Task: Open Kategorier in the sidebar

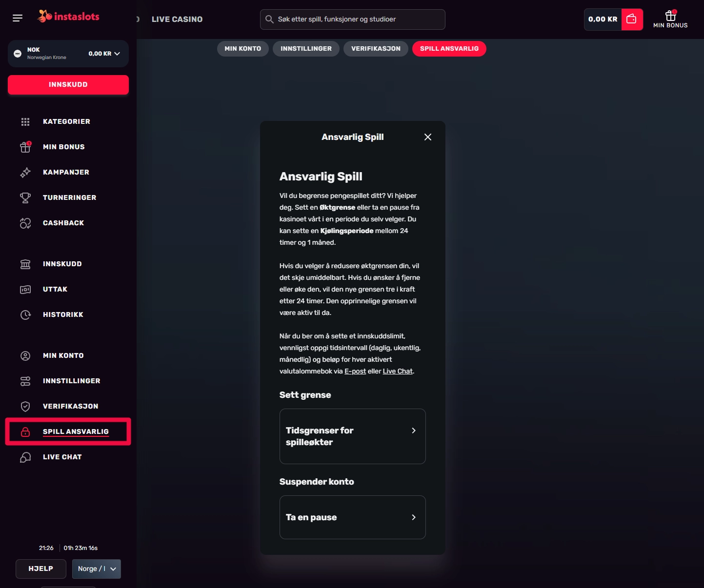Action: pyautogui.click(x=66, y=122)
